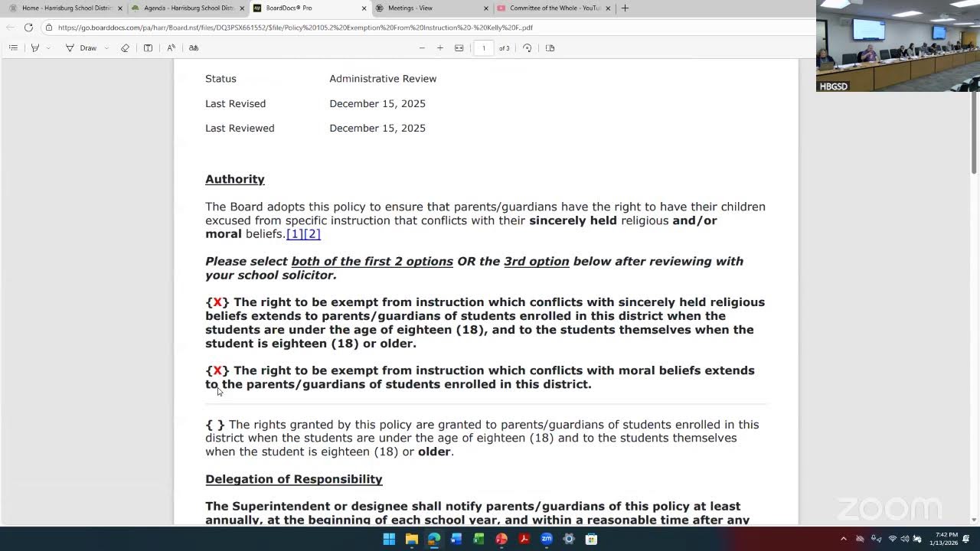The height and width of the screenshot is (551, 980).
Task: Click the vertical scrollbar thumb
Action: (975, 134)
